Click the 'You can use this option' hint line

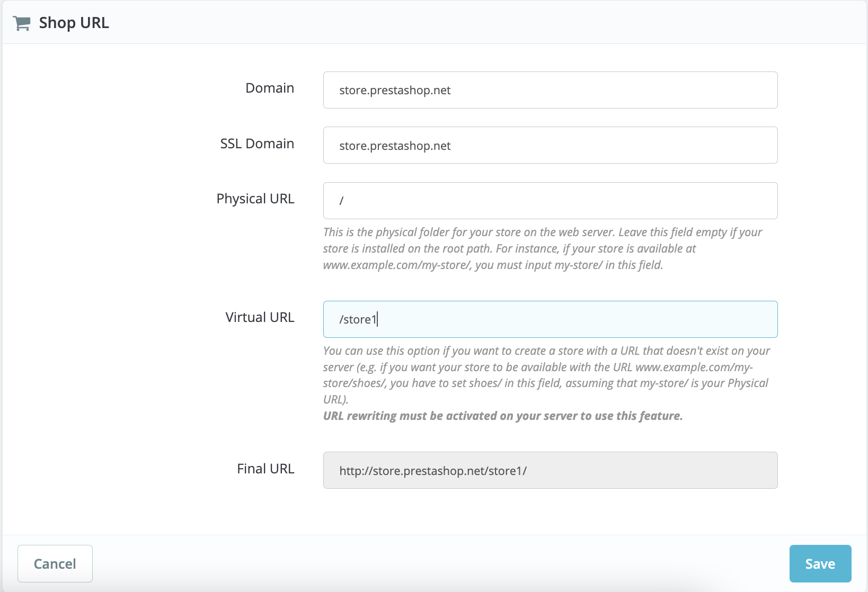click(546, 351)
